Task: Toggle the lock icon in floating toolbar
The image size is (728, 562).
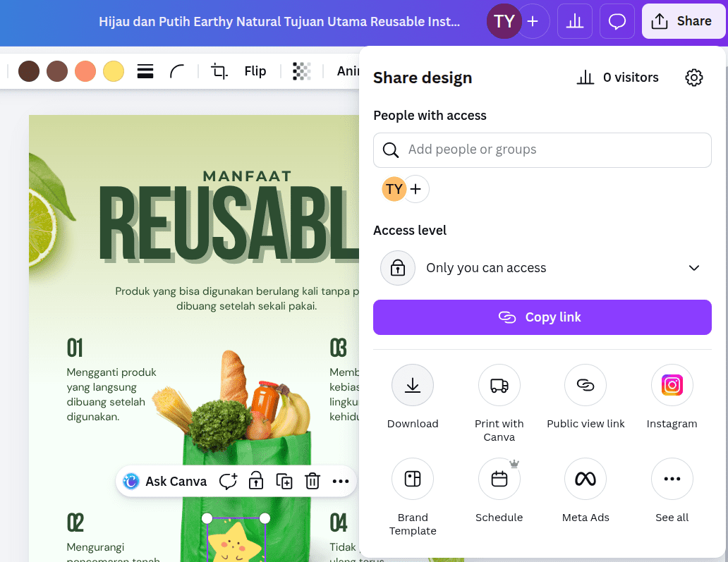Action: pos(256,482)
